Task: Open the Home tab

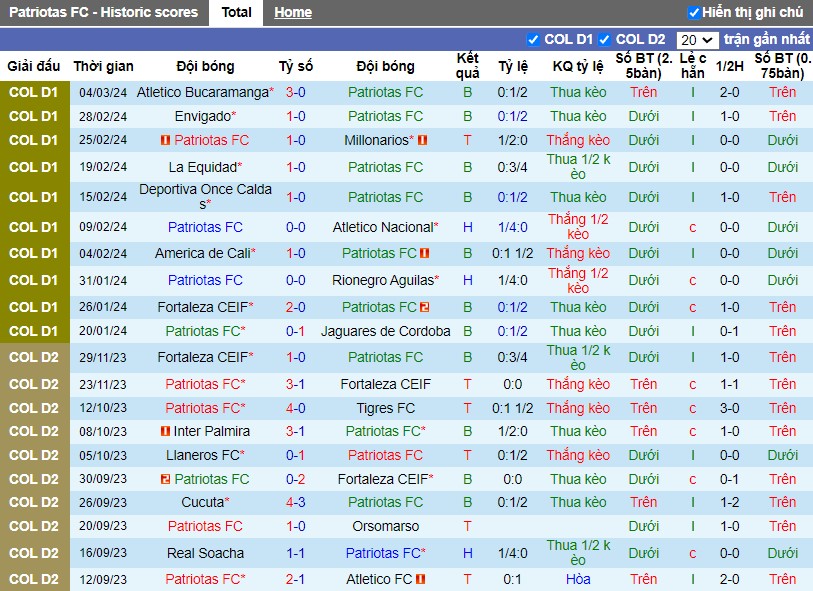Action: [x=293, y=12]
